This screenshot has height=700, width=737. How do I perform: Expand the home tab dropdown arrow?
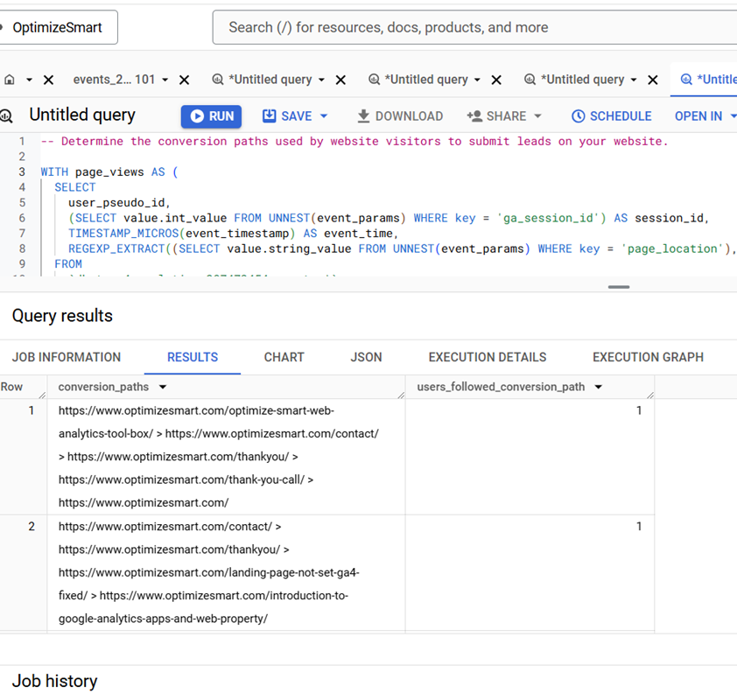27,79
